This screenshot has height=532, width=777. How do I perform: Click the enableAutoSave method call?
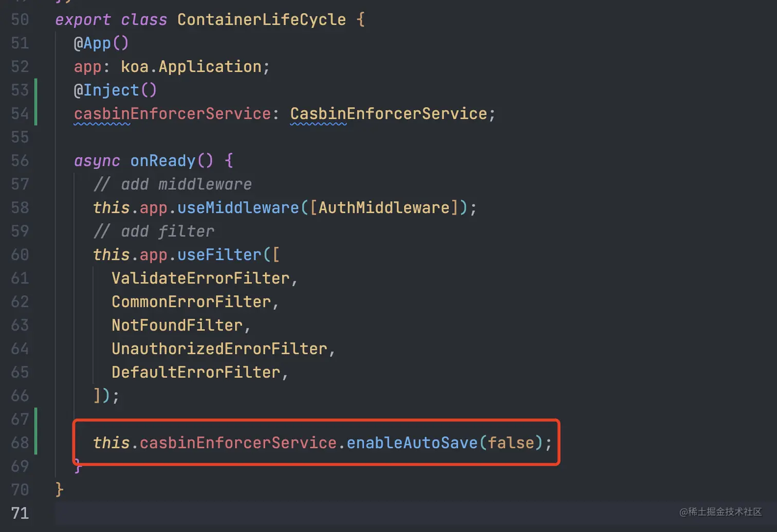412,443
